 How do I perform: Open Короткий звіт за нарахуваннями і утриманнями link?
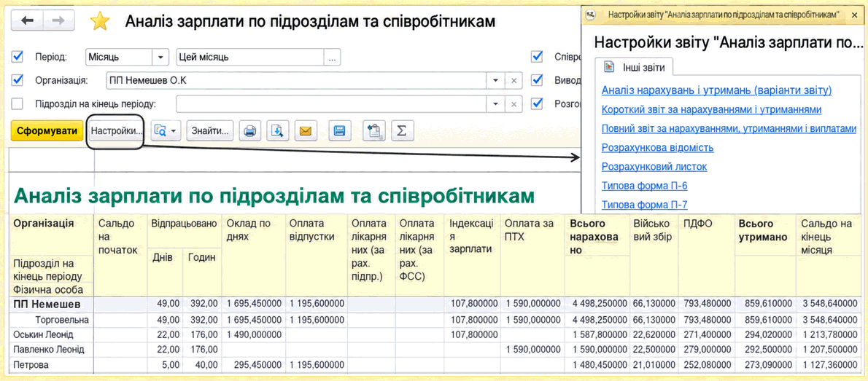711,109
